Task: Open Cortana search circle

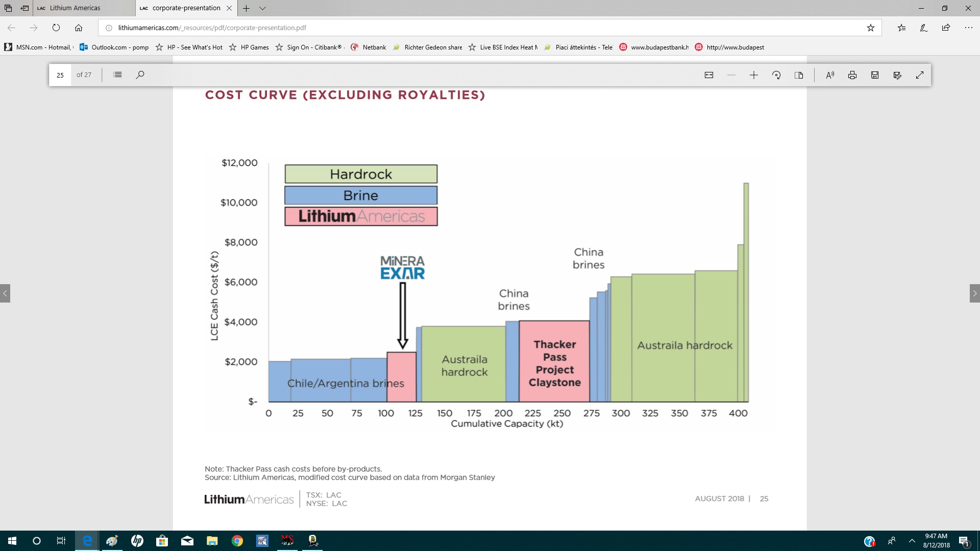Action: pos(37,541)
